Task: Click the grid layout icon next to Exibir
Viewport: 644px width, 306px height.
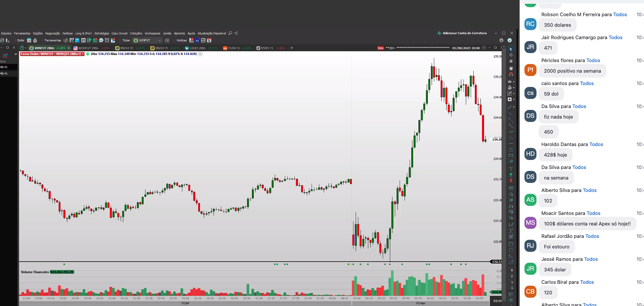Action: 29,40
